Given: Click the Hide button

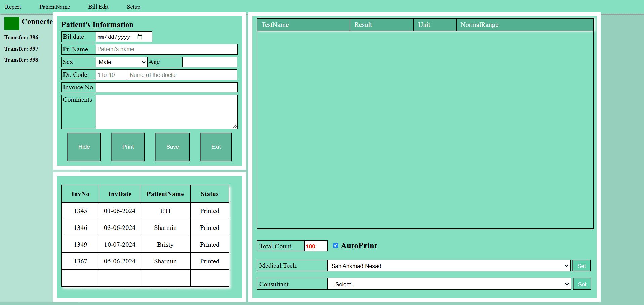Looking at the screenshot, I should pos(84,147).
